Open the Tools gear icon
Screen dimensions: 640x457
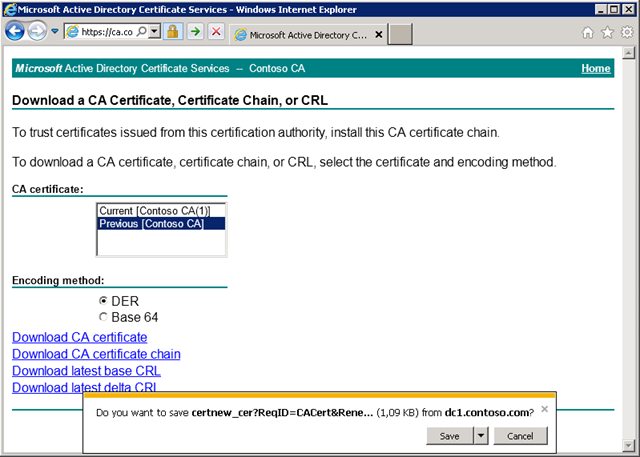click(x=627, y=32)
